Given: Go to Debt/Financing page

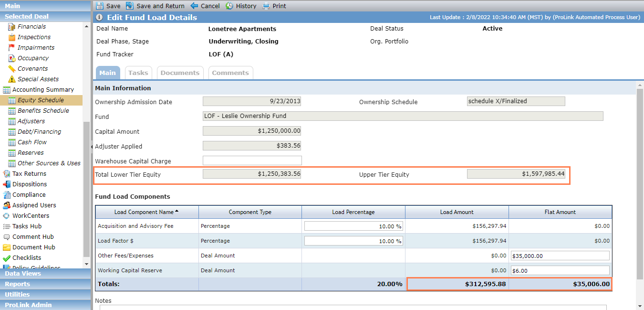Looking at the screenshot, I should (39, 132).
